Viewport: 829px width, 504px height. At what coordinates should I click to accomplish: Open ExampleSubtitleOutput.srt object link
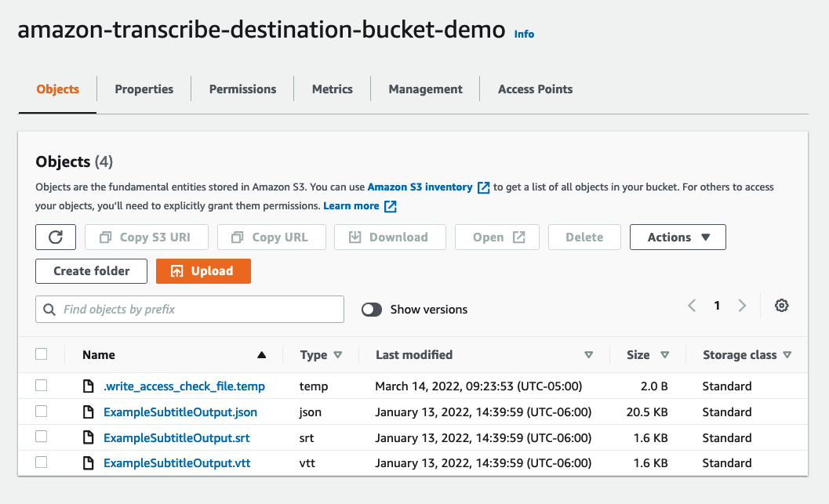point(176,438)
